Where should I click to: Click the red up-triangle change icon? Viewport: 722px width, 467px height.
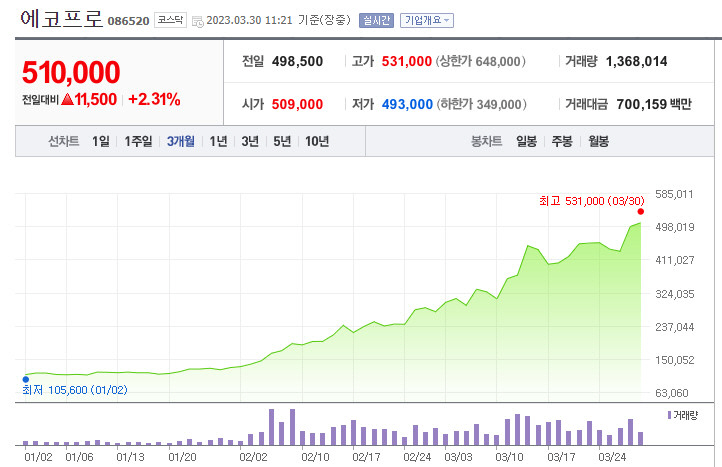67,99
